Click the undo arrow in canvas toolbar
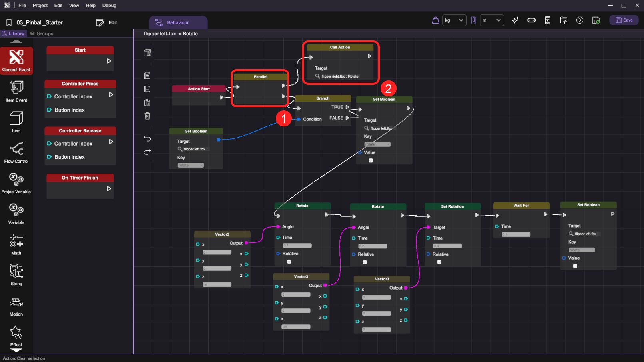The image size is (644, 362). click(147, 139)
